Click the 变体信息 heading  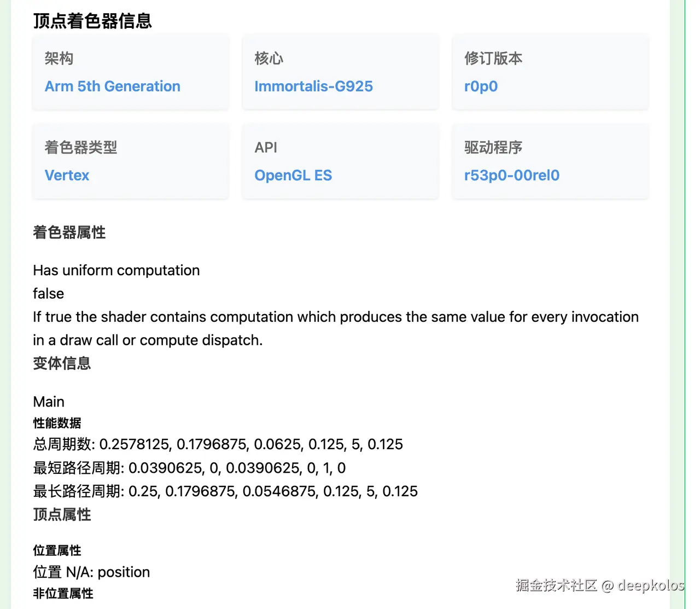click(x=62, y=363)
